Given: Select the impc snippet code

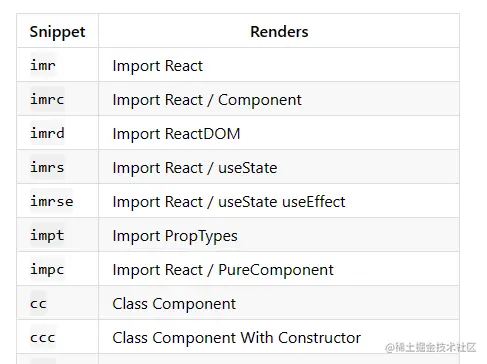Looking at the screenshot, I should [x=47, y=269].
